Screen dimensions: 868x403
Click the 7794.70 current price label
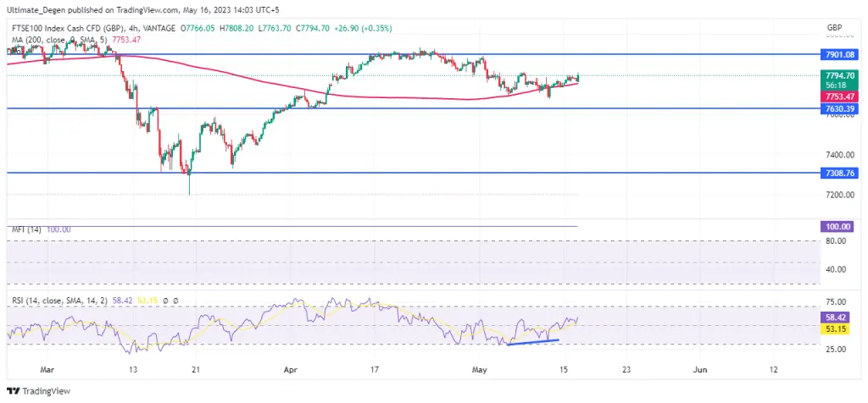pos(840,75)
